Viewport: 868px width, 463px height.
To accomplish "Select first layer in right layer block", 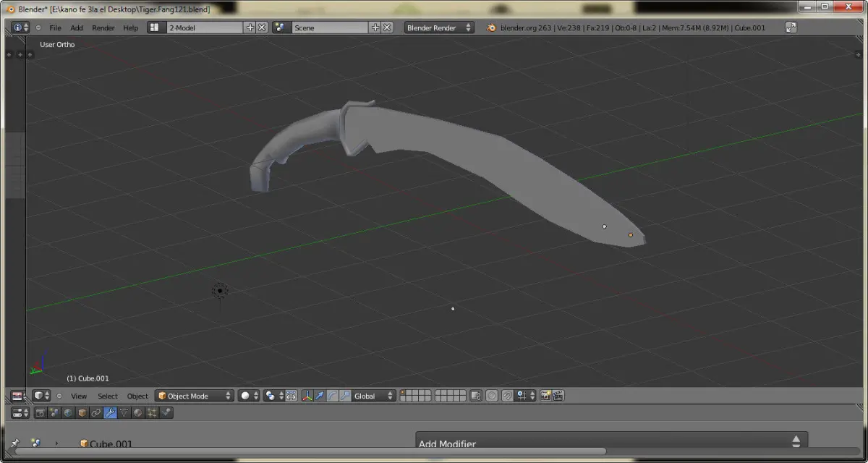I will tap(438, 394).
